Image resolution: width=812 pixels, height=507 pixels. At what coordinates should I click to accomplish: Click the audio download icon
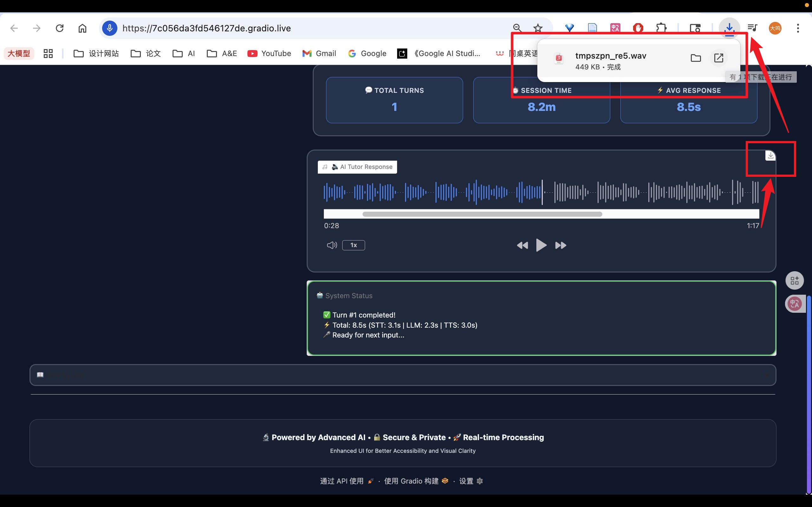[x=770, y=156]
